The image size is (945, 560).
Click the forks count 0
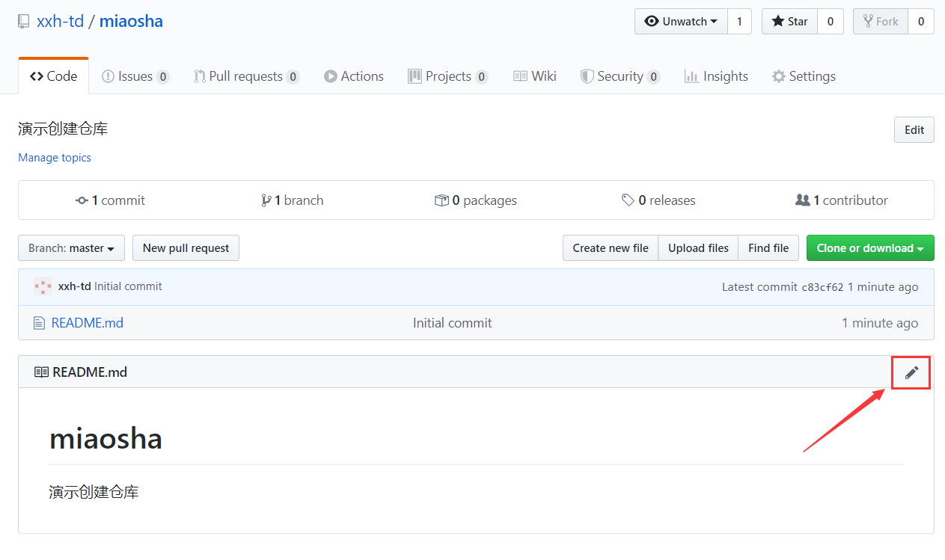921,22
